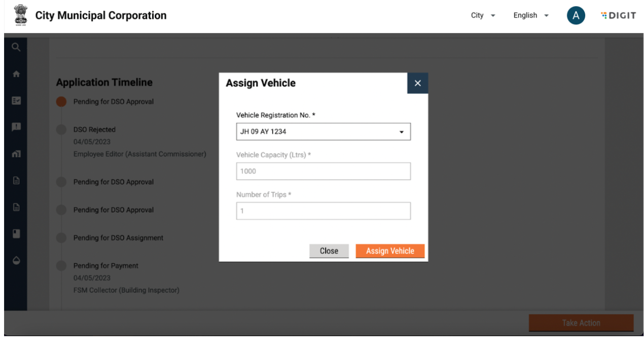The height and width of the screenshot is (340, 644).
Task: Click the user avatar labeled A
Action: coord(576,16)
